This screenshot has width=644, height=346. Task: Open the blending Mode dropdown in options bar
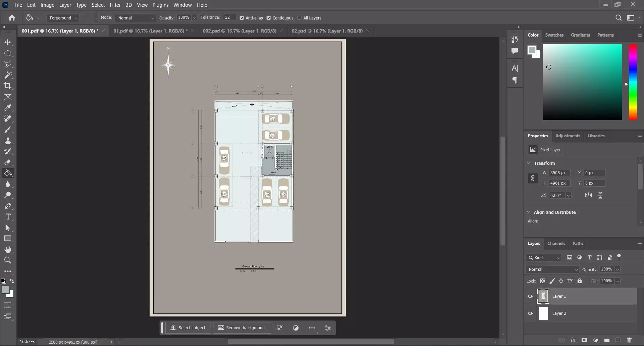pos(136,18)
